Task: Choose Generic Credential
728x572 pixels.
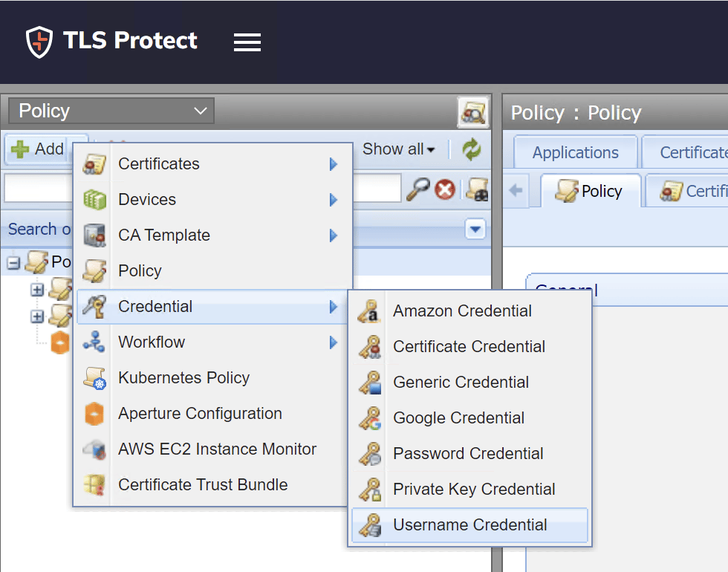Action: 469,383
